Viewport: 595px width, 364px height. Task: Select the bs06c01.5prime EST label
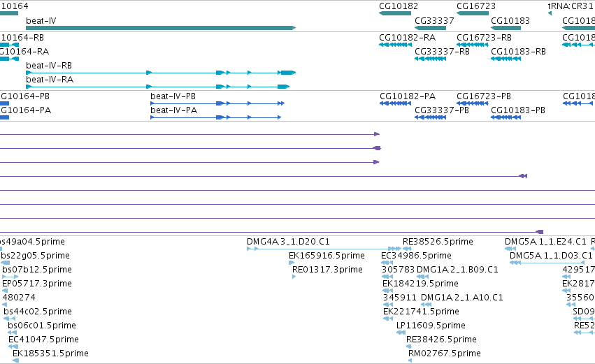[42, 326]
